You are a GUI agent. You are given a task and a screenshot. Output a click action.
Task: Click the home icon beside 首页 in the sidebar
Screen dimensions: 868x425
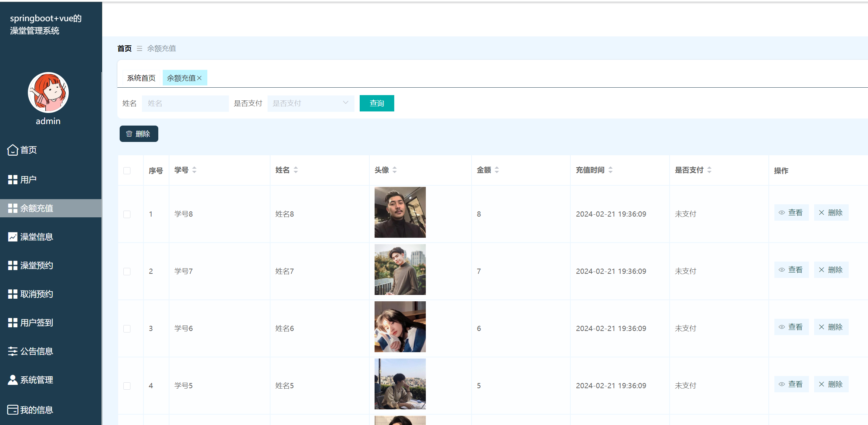pos(13,150)
